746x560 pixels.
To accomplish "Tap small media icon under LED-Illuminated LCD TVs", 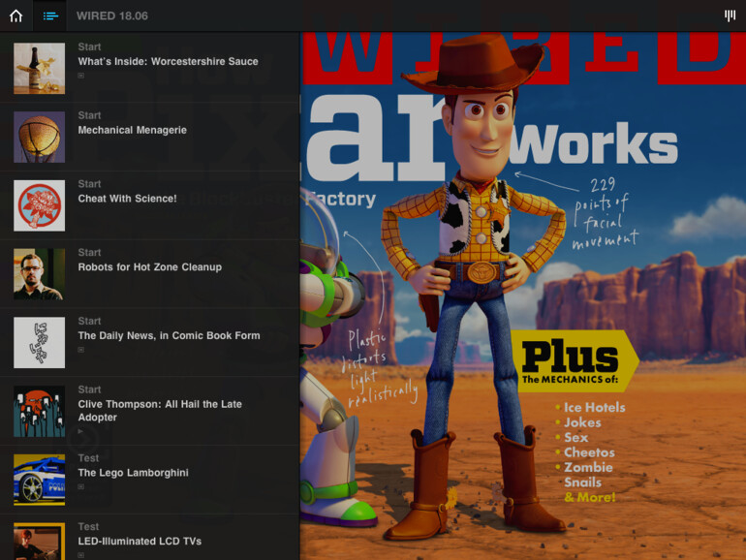I will pyautogui.click(x=80, y=555).
